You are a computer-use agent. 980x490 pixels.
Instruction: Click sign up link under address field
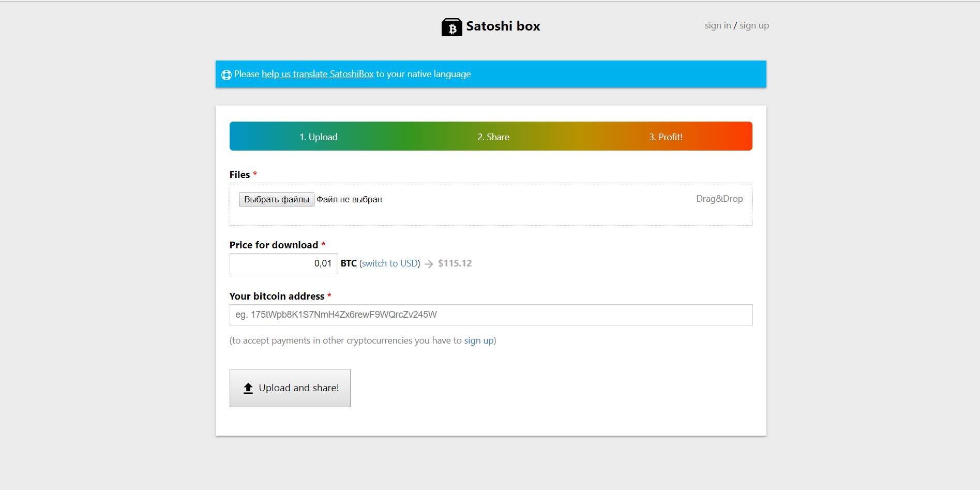[x=479, y=340]
